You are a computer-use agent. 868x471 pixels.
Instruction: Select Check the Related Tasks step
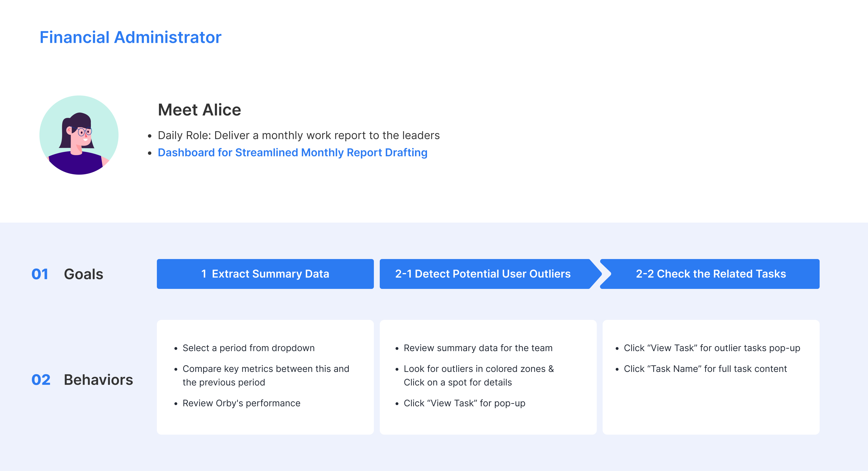710,274
